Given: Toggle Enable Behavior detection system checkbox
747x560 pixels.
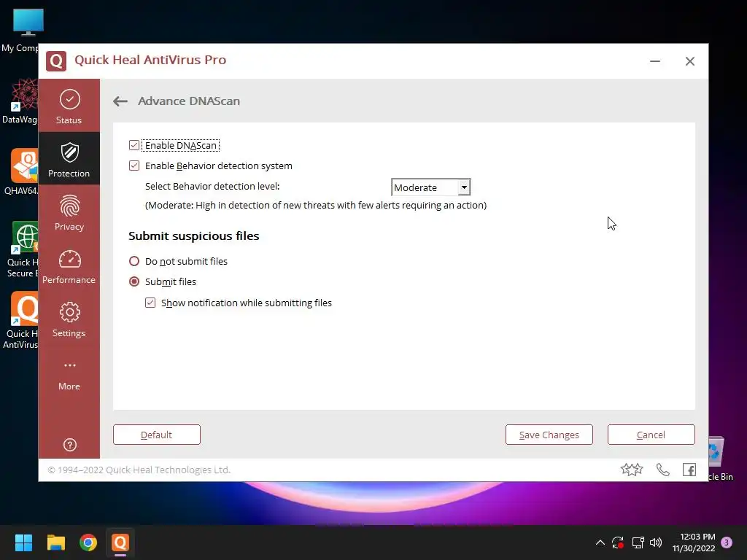Looking at the screenshot, I should point(134,166).
